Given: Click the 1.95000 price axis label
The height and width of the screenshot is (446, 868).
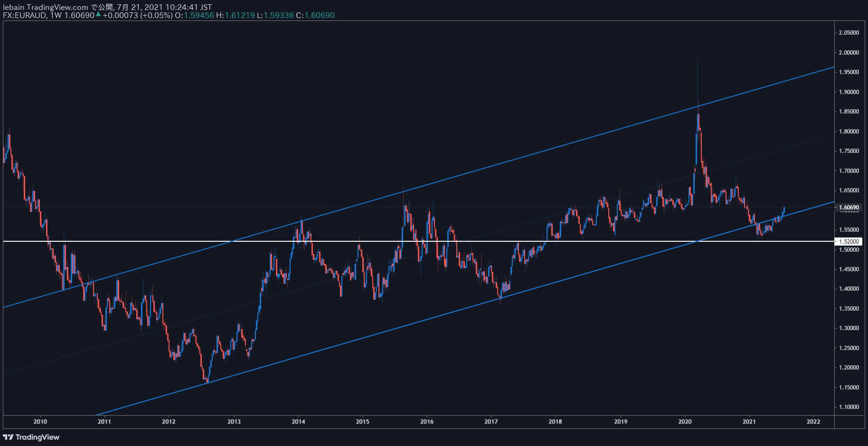Looking at the screenshot, I should 849,72.
